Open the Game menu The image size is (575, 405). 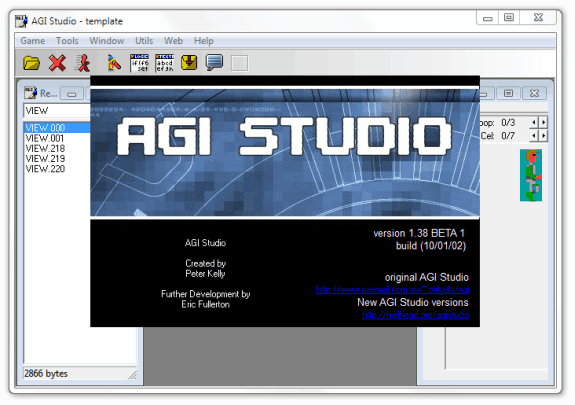tap(33, 41)
